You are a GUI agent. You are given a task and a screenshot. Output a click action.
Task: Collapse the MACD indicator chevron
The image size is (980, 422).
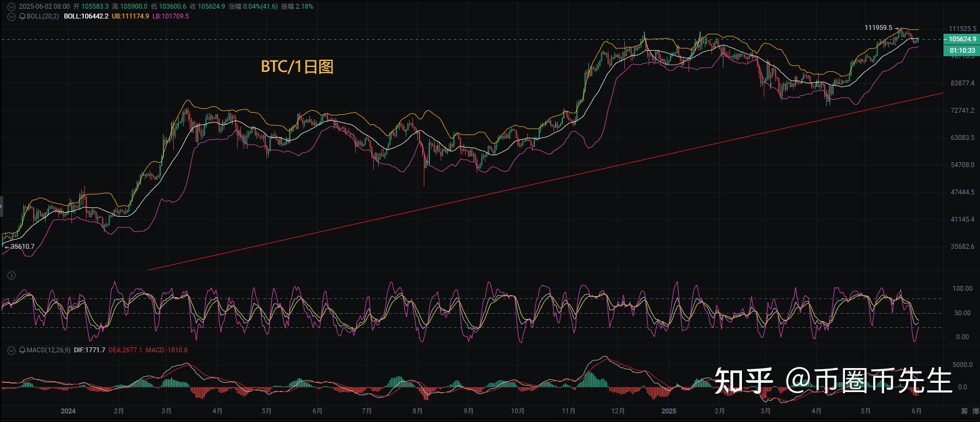(11, 350)
